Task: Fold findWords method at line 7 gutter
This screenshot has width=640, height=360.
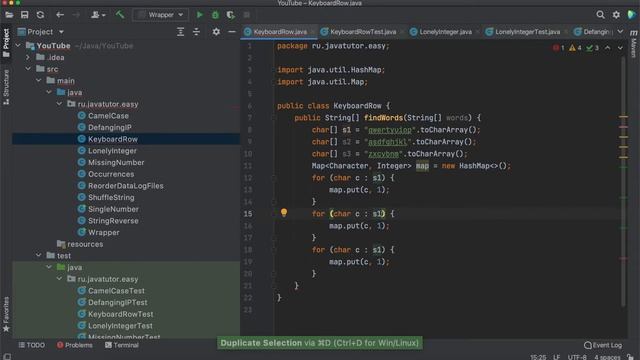Action: [274, 118]
